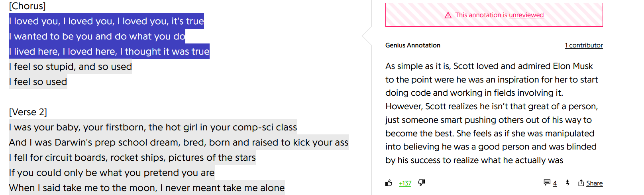Select the "I fell for circuit boards" lyric

coord(132,158)
